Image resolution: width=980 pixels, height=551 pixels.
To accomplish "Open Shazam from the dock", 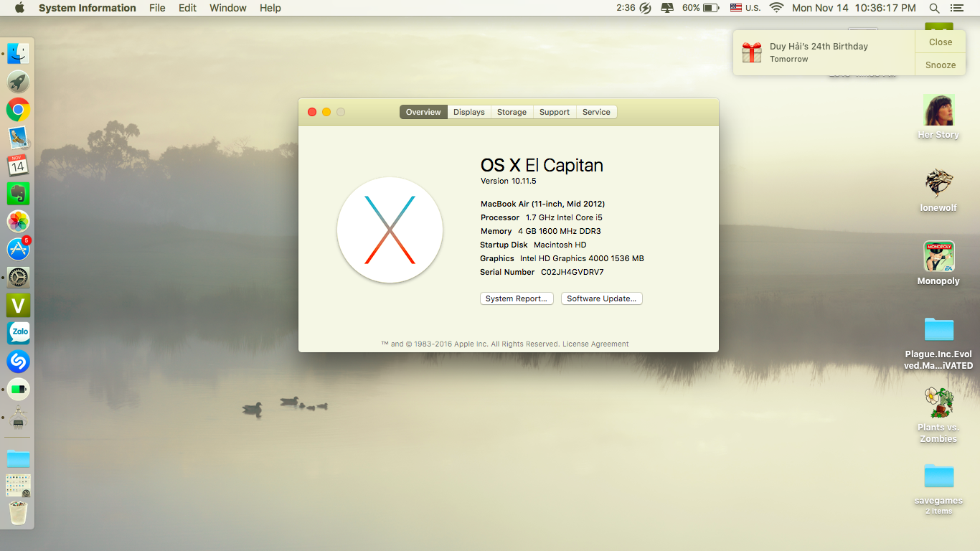I will point(18,362).
